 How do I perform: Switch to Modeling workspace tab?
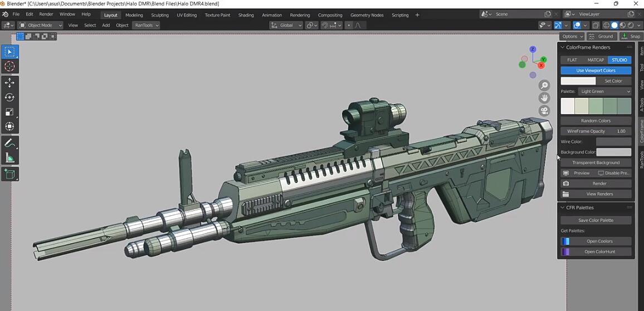[x=134, y=15]
